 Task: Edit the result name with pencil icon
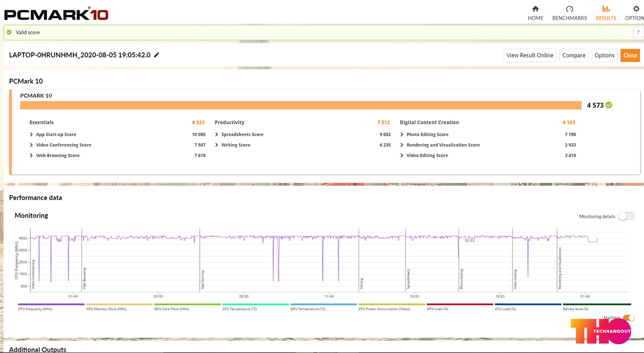click(x=157, y=55)
